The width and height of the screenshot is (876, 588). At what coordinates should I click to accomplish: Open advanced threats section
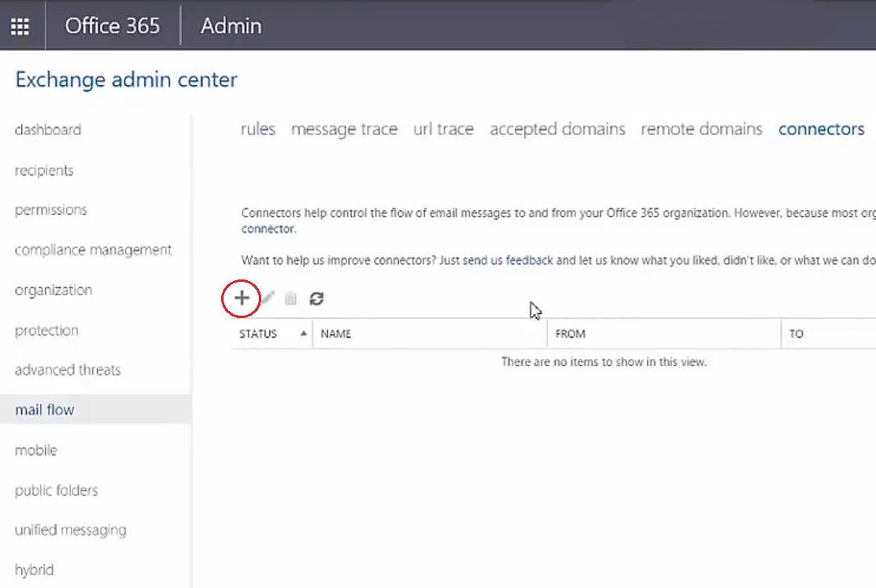68,370
